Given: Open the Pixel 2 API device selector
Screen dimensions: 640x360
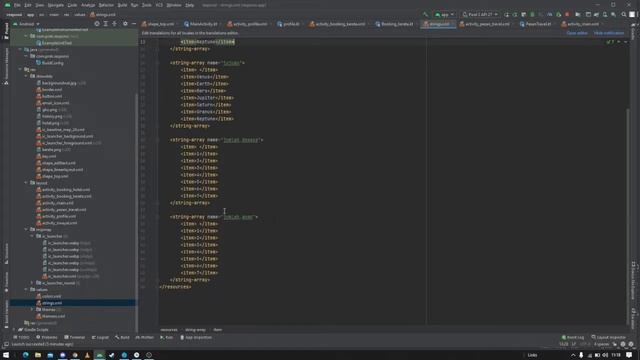Looking at the screenshot, I should 480,14.
